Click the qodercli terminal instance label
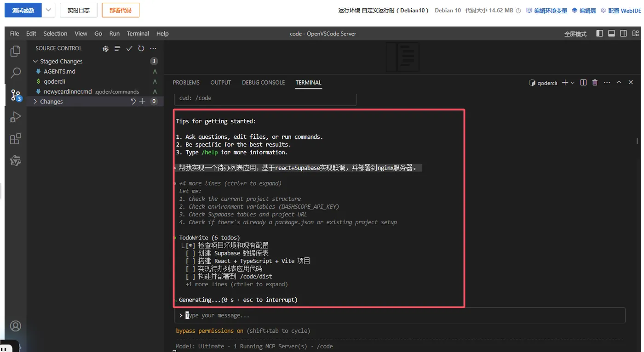Screen dimensions: 644x352 tap(543, 83)
